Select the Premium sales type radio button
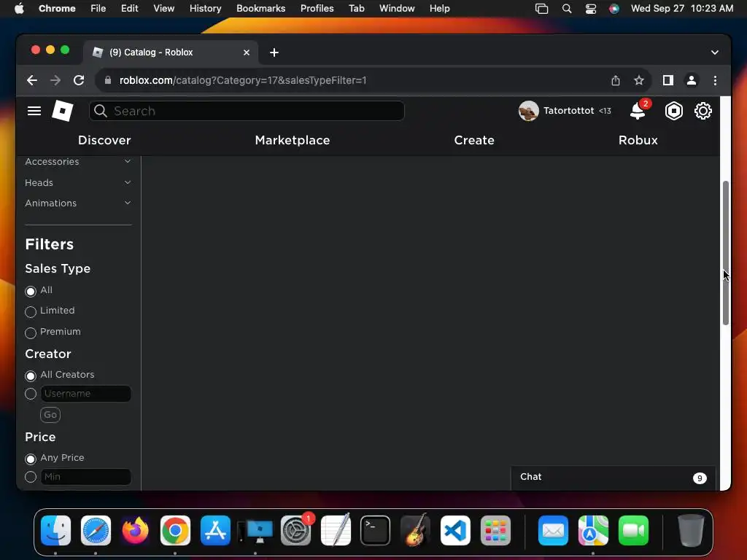Viewport: 747px width, 560px height. coord(31,332)
